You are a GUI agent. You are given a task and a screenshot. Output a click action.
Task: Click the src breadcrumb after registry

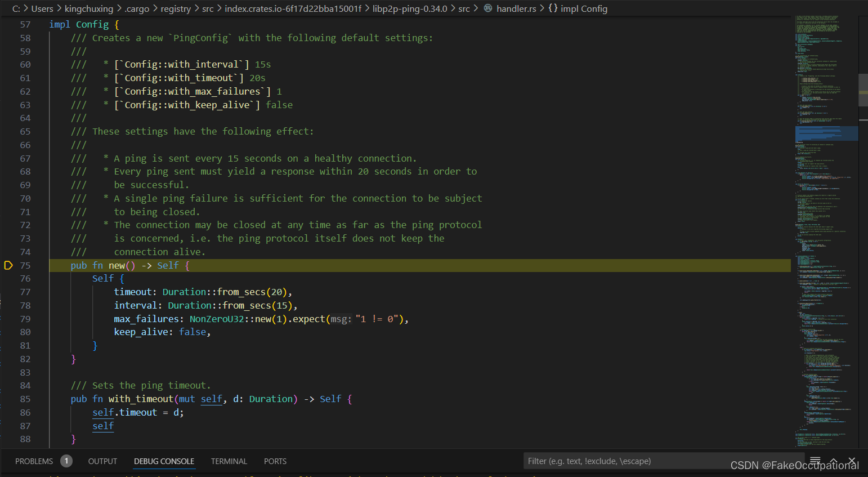[x=208, y=8]
